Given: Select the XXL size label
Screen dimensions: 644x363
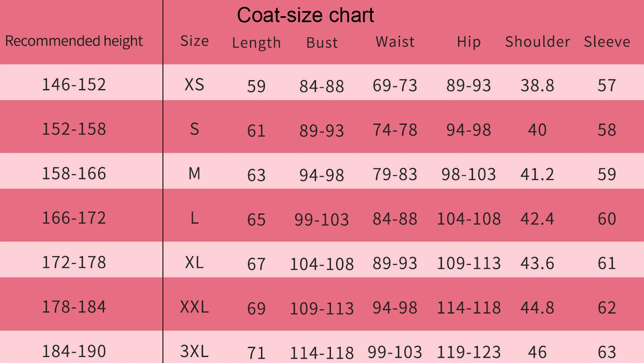Looking at the screenshot, I should [194, 307].
